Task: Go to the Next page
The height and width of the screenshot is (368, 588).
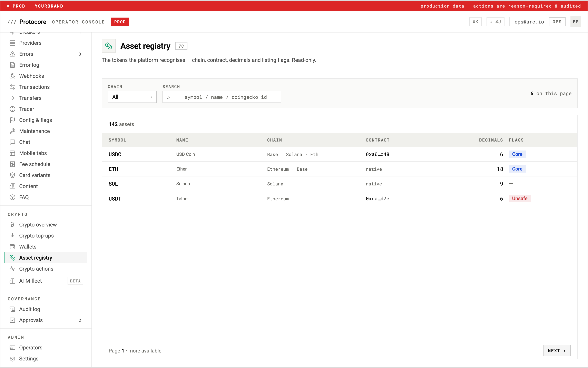Action: [557, 350]
